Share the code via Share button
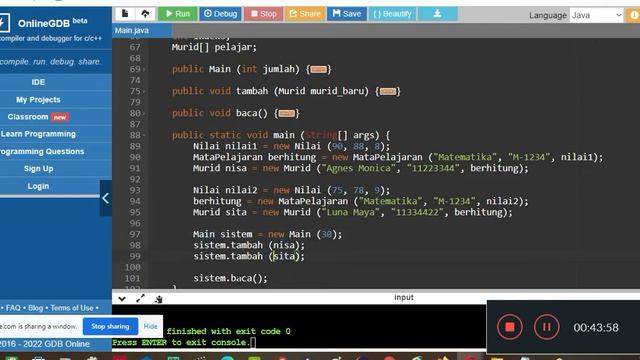The image size is (640, 360). pyautogui.click(x=304, y=14)
